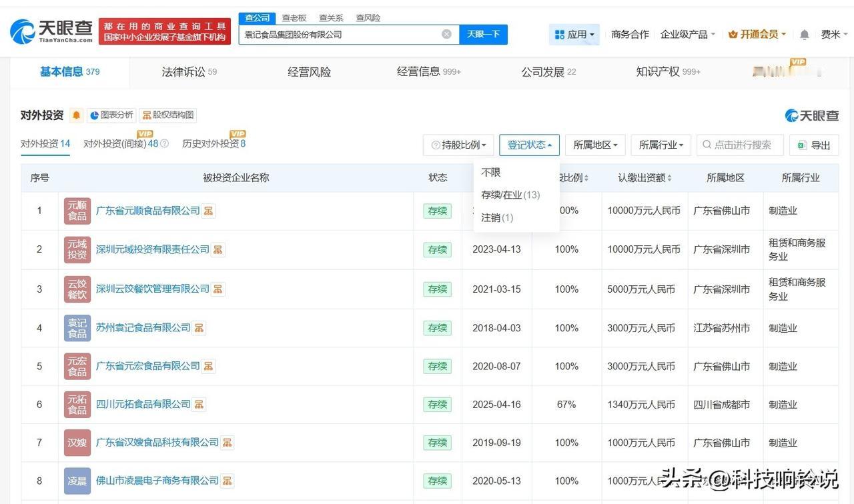This screenshot has height=504, width=854.
Task: Choose 存续/在业 (13) filter option
Action: click(x=510, y=195)
